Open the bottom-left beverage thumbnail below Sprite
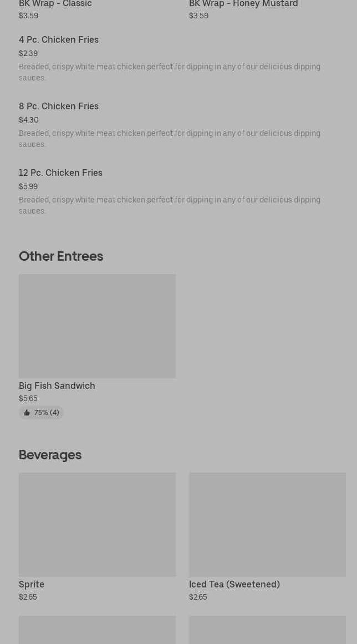The image size is (357, 644). coord(97,630)
